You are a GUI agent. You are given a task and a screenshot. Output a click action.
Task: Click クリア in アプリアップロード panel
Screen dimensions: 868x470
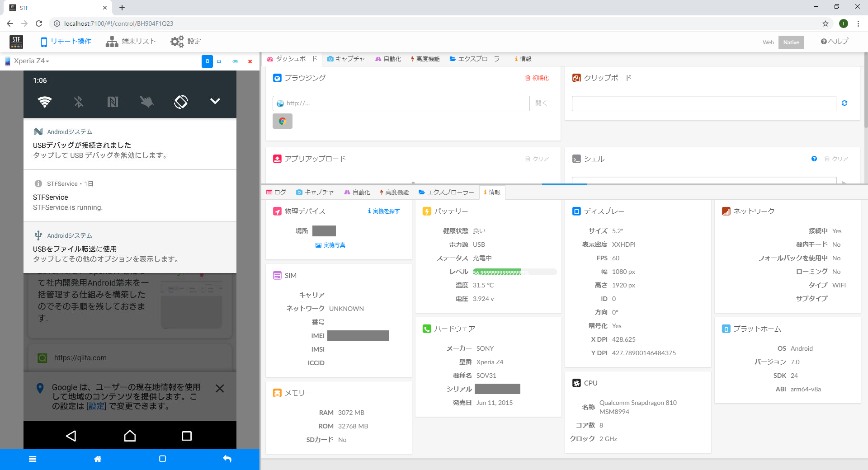[537, 159]
